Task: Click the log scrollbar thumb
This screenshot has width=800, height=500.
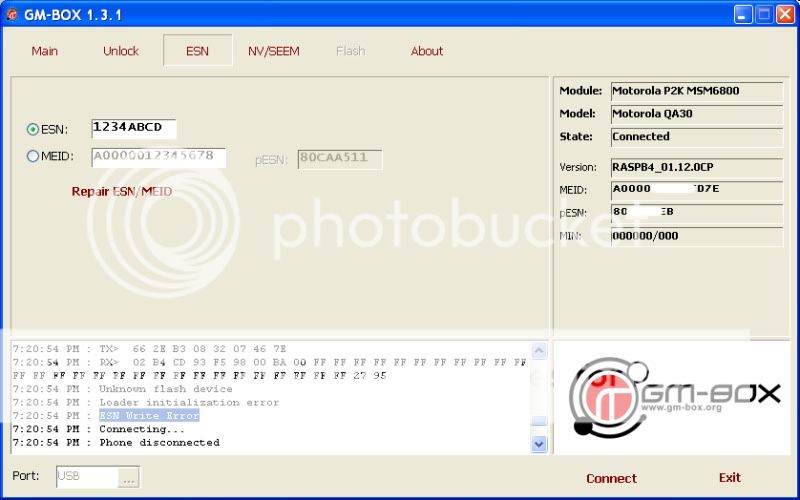Action: tap(539, 421)
